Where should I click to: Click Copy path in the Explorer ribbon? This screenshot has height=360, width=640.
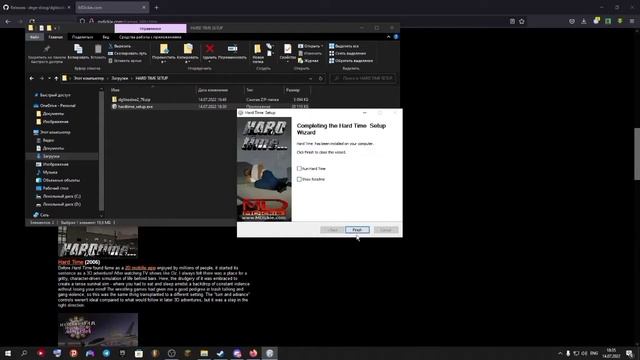[127, 53]
